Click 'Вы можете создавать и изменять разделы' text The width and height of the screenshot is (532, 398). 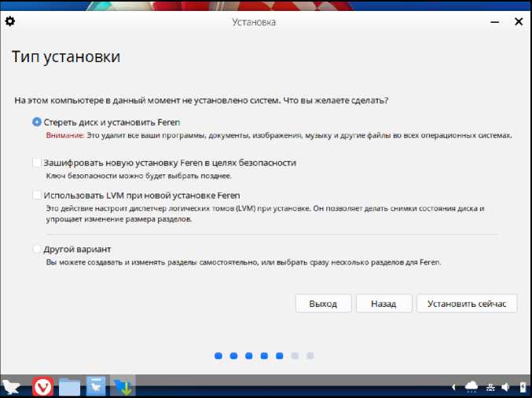point(244,262)
